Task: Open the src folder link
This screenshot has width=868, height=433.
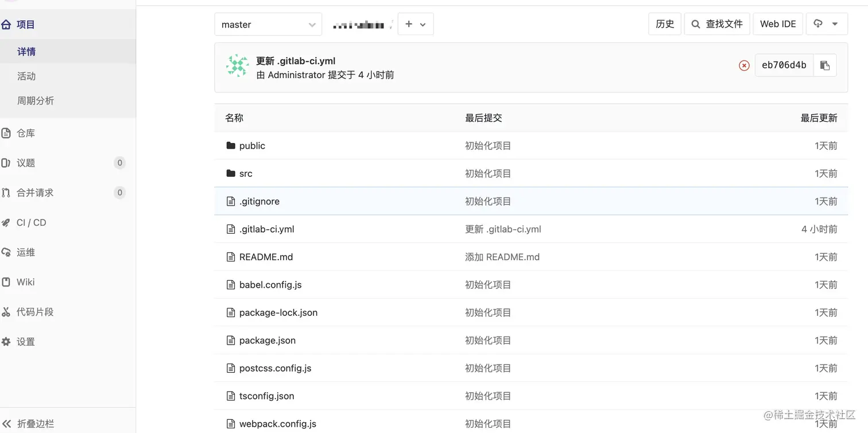Action: (246, 173)
